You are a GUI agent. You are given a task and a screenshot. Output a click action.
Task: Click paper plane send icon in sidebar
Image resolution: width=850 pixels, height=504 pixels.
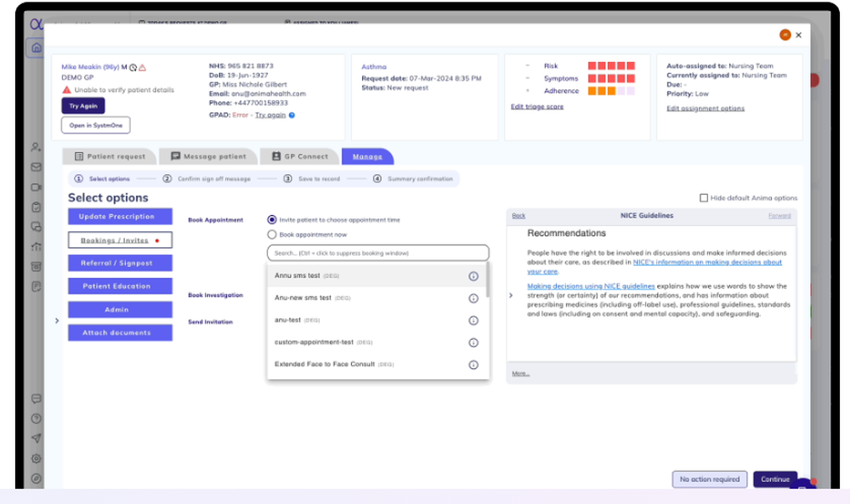click(36, 439)
